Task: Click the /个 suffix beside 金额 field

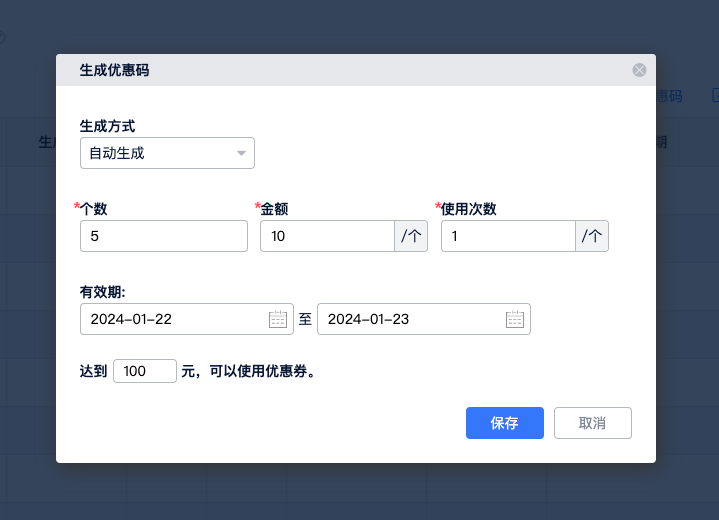Action: (x=411, y=236)
